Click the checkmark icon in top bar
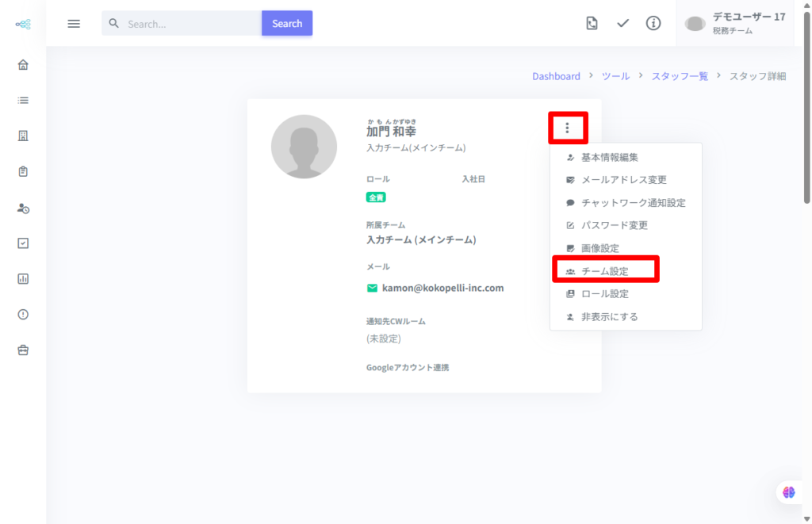Image resolution: width=812 pixels, height=524 pixels. pos(622,23)
